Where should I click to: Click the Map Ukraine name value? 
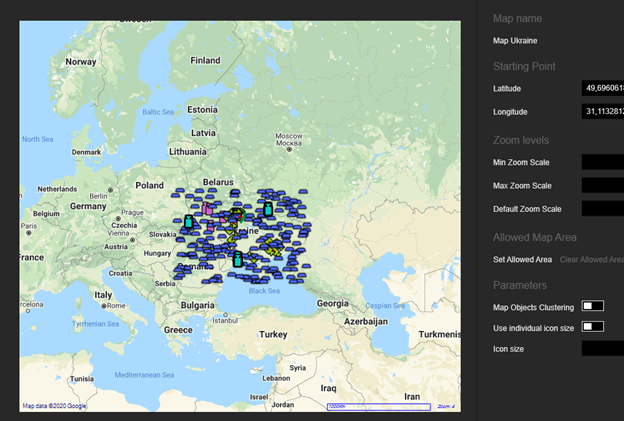tap(515, 41)
